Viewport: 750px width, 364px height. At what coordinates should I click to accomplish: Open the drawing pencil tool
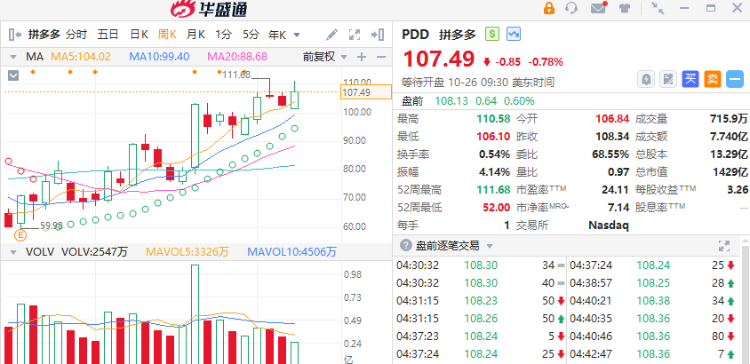pyautogui.click(x=331, y=34)
